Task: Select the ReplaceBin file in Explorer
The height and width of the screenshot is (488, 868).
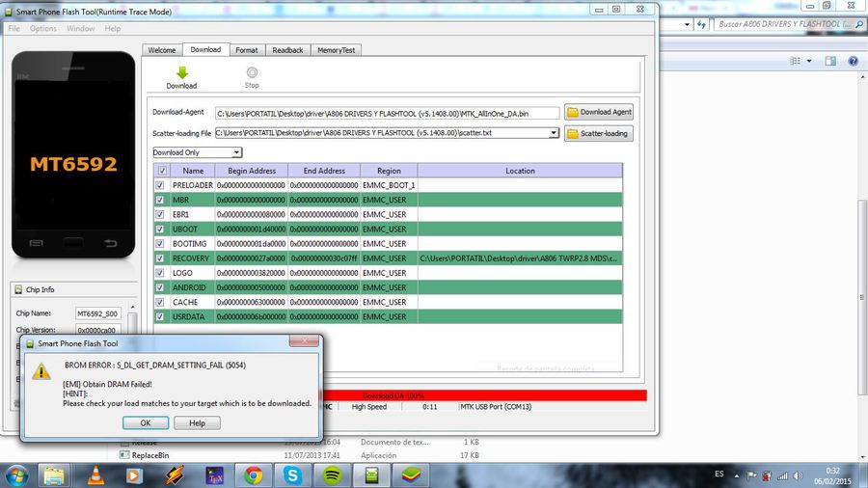Action: (x=150, y=455)
